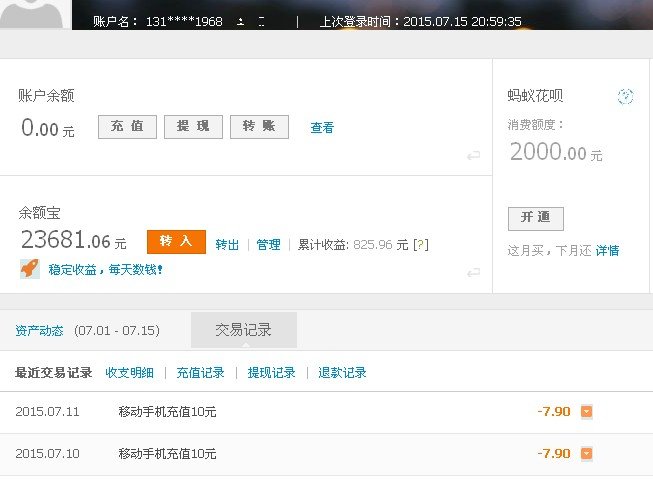
Task: Click the date 2015.07.11
Action: 47,412
